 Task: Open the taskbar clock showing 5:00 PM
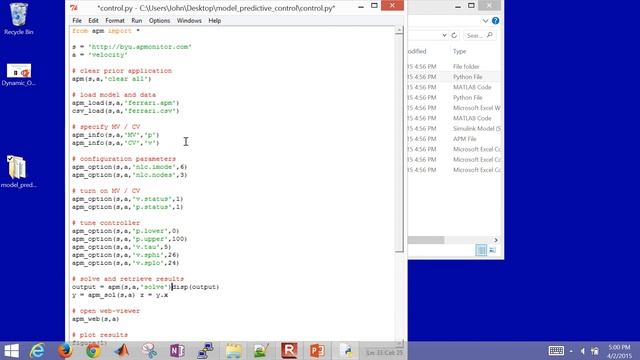click(x=619, y=351)
